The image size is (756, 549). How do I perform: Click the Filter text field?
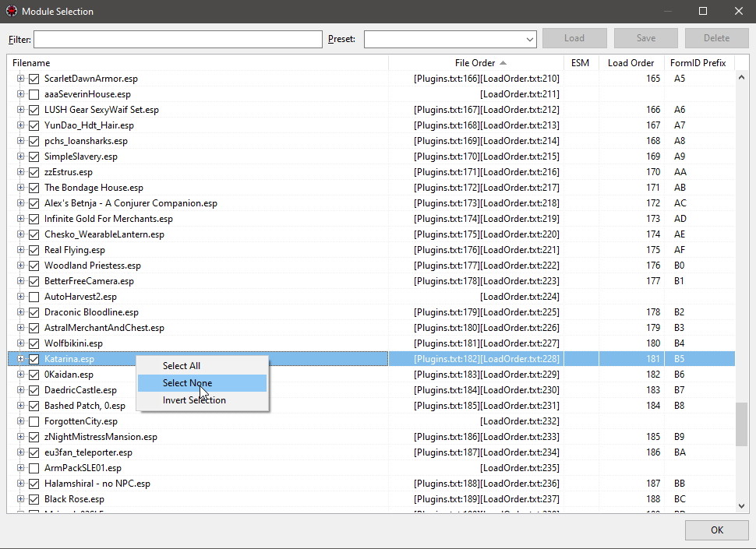[x=178, y=39]
